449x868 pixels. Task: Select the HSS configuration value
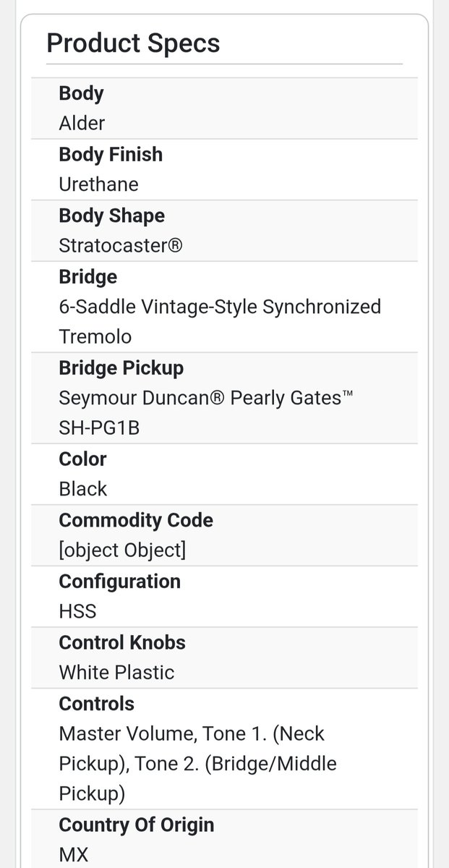tap(77, 612)
